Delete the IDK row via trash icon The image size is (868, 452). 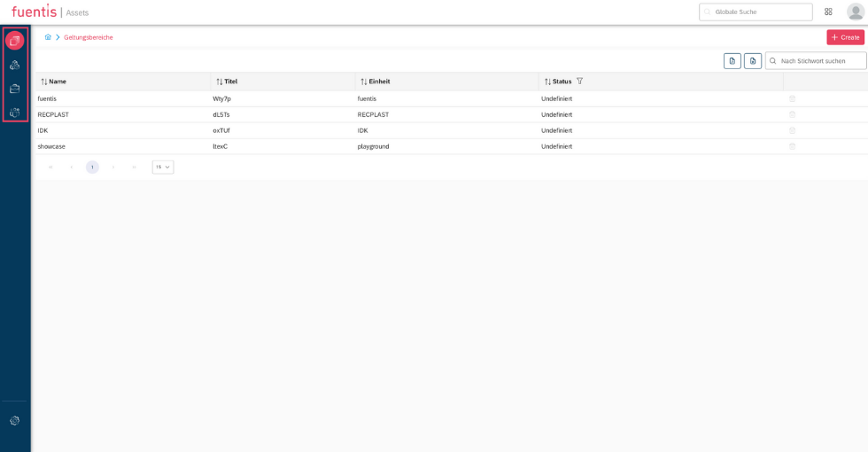point(792,131)
